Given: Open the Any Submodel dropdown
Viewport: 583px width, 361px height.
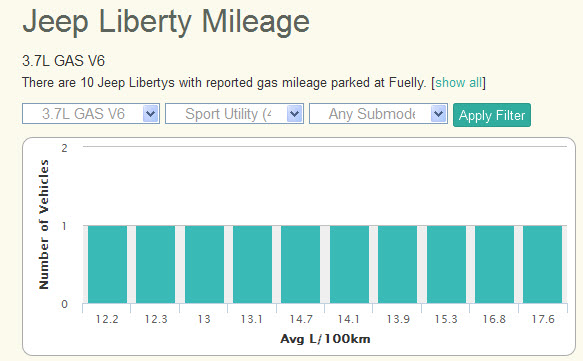Looking at the screenshot, I should [x=378, y=114].
